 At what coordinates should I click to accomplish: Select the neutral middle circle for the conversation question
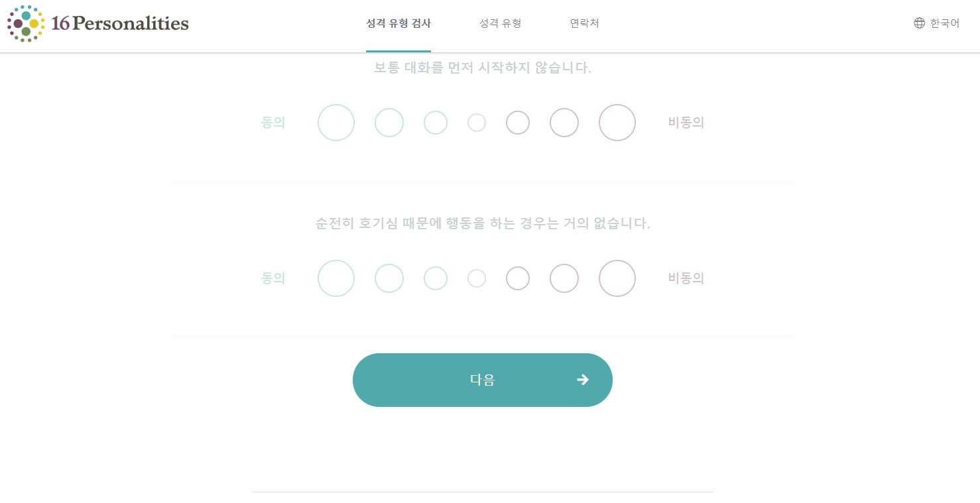coord(477,123)
